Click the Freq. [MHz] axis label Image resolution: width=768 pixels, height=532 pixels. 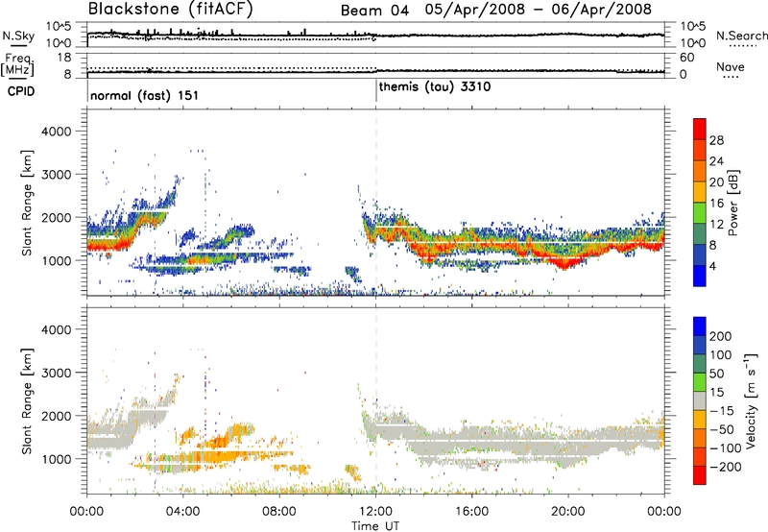point(19,64)
